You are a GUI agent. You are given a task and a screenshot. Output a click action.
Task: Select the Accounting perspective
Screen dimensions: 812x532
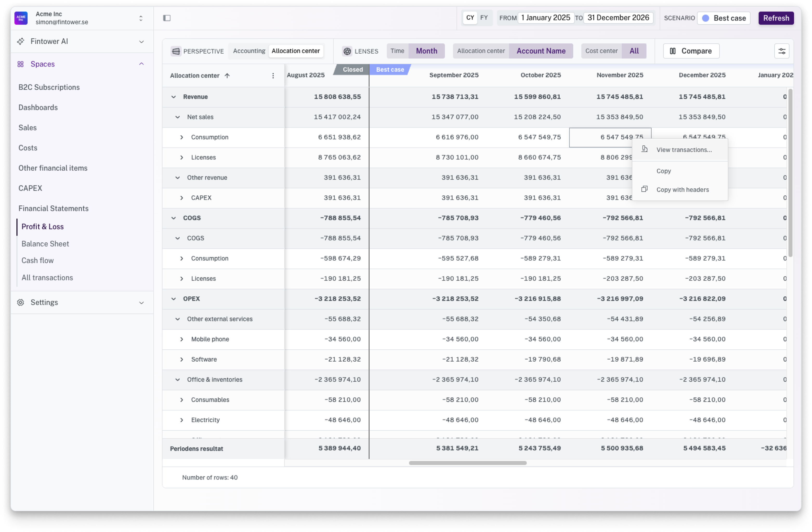tap(249, 51)
